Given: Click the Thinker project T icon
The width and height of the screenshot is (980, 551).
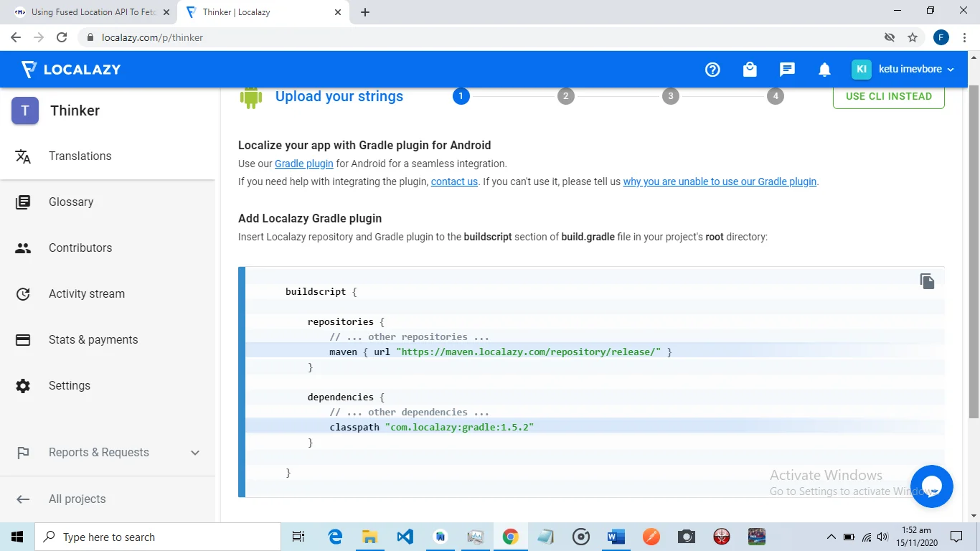Looking at the screenshot, I should click(25, 110).
